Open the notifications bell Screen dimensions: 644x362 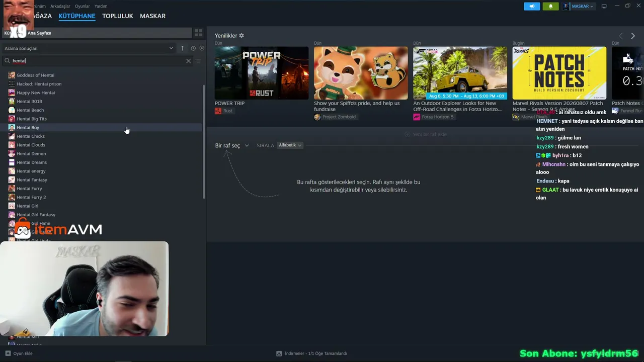(x=550, y=7)
